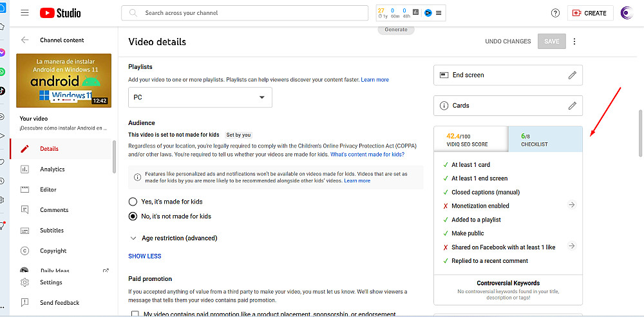Click SHOW LESS to collapse options
This screenshot has height=317, width=644.
click(145, 256)
